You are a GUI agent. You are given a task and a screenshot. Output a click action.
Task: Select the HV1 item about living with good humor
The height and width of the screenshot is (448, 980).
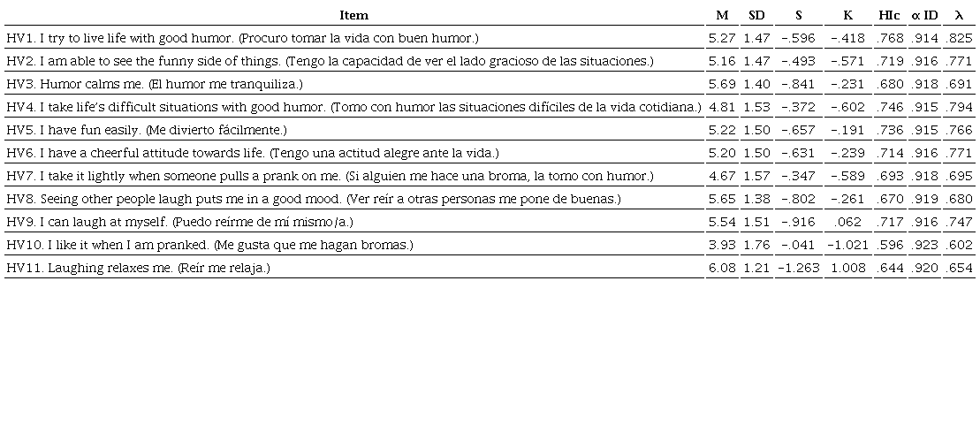tap(242, 38)
